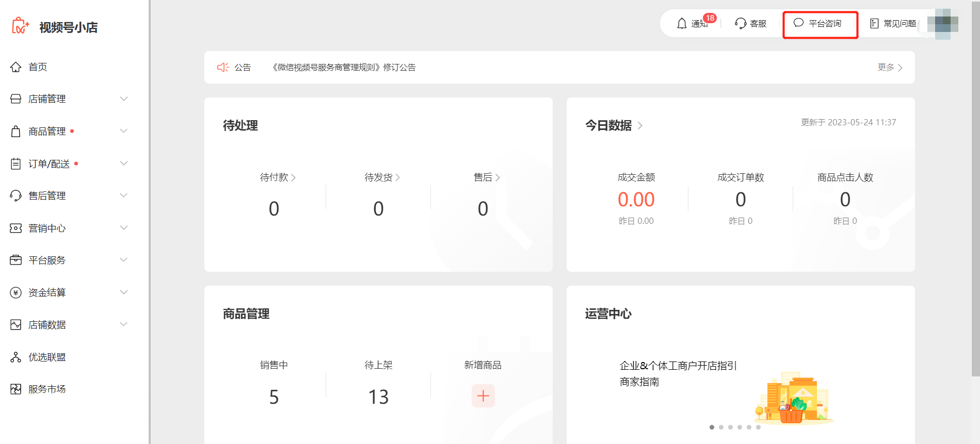
Task: Click the 资金结算 yen icon
Action: [16, 293]
